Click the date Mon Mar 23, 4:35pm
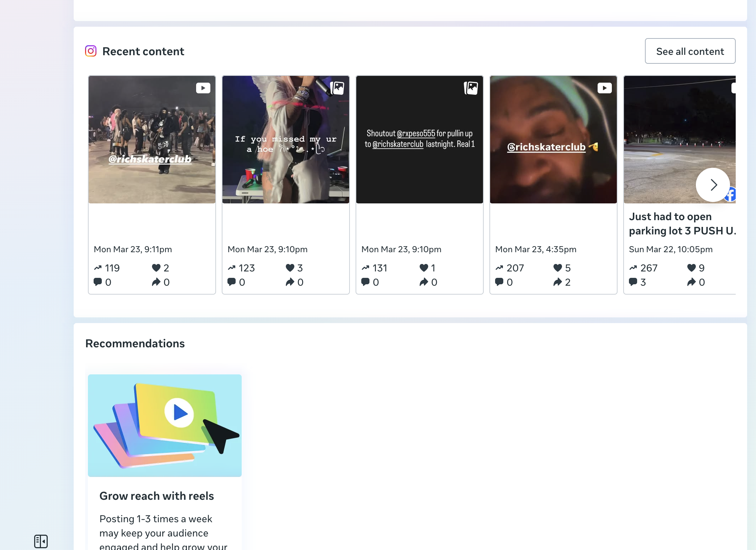This screenshot has width=756, height=550. 536,249
